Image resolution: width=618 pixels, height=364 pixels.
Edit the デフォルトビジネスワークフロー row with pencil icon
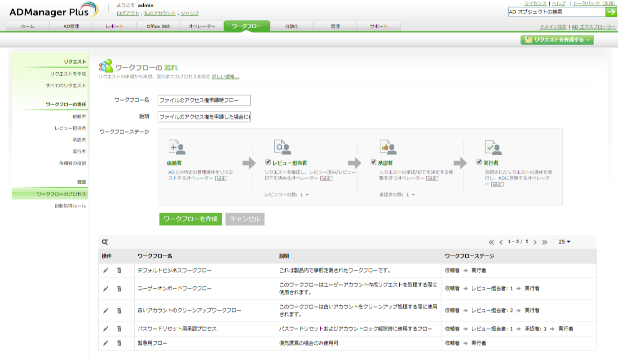106,270
